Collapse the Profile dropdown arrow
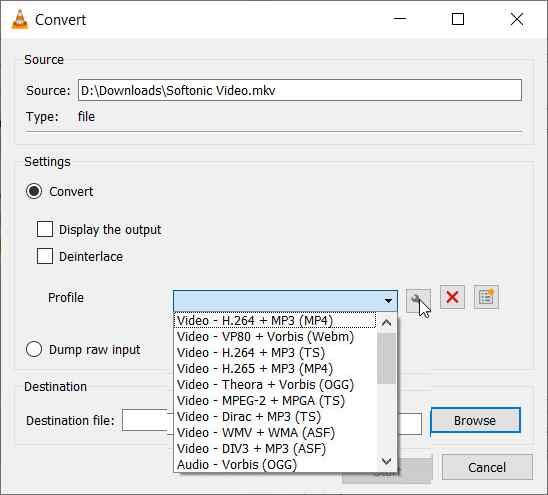Image resolution: width=548 pixels, height=495 pixels. tap(388, 300)
